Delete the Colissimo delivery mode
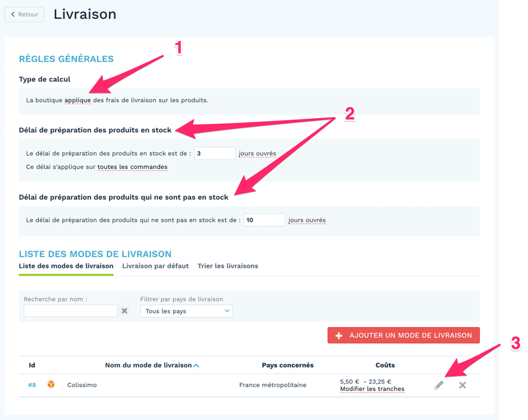The image size is (528, 420). point(463,385)
